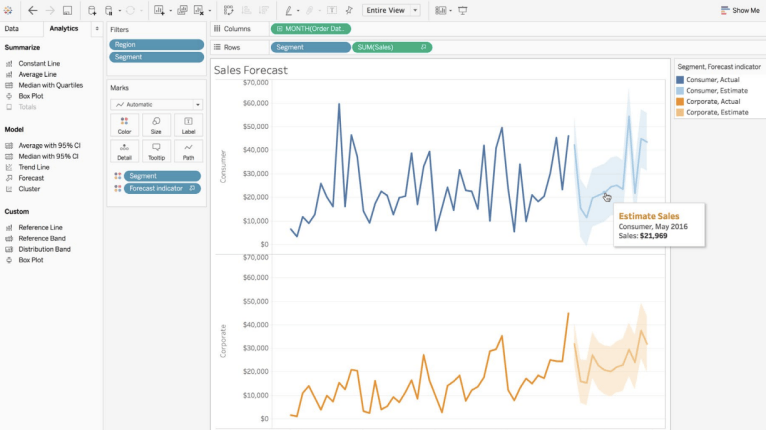Select Trend Line in the Model section
The height and width of the screenshot is (430, 766).
click(33, 167)
